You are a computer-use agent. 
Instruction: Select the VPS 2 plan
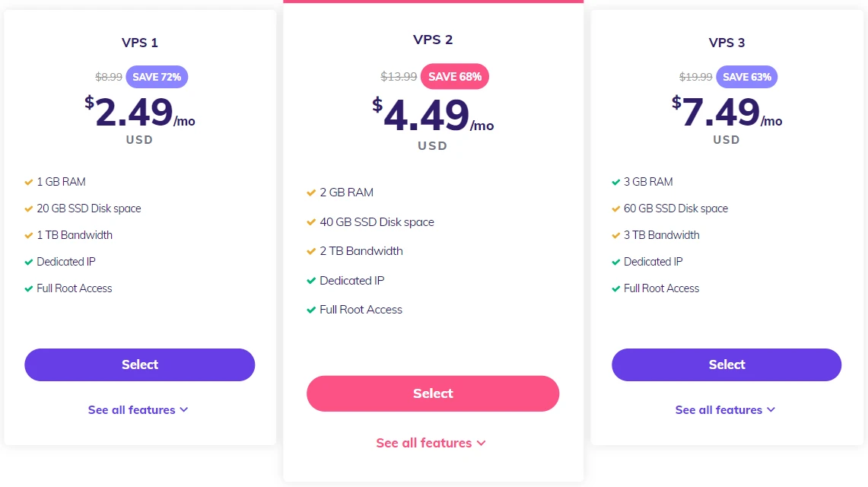click(x=432, y=393)
